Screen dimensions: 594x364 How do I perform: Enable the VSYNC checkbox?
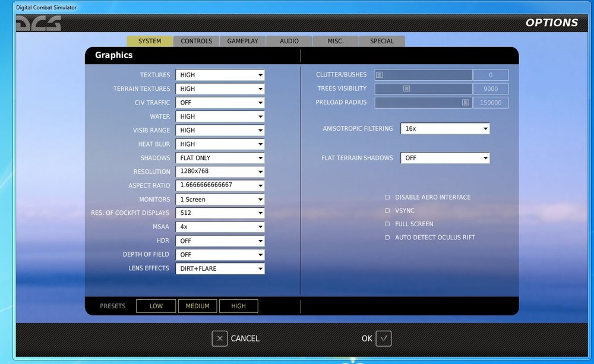click(387, 211)
